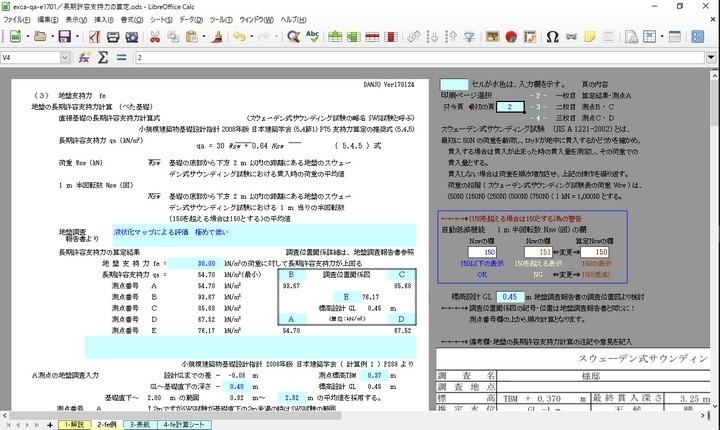
Task: Click the vertical scrollbar thumb
Action: click(714, 103)
